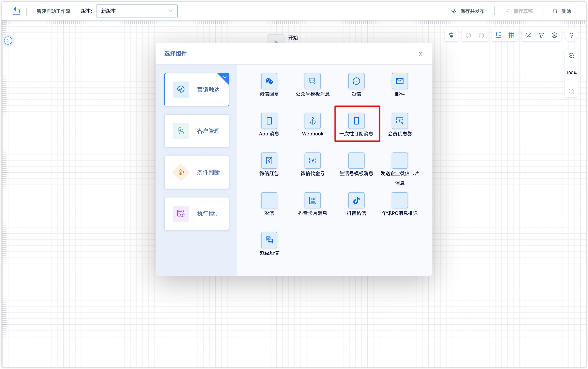Zoom in with the plus magnifier
The height and width of the screenshot is (369, 588).
[x=571, y=91]
